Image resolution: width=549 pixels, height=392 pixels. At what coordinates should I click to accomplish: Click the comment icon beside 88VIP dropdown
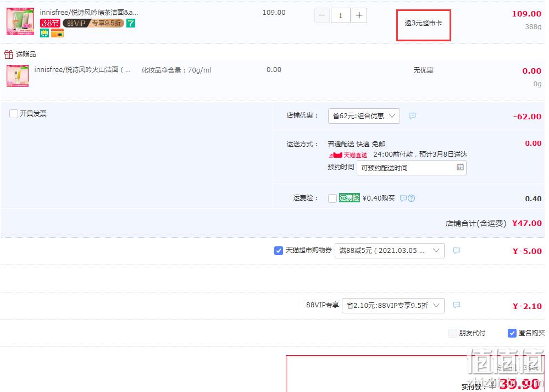pyautogui.click(x=457, y=305)
